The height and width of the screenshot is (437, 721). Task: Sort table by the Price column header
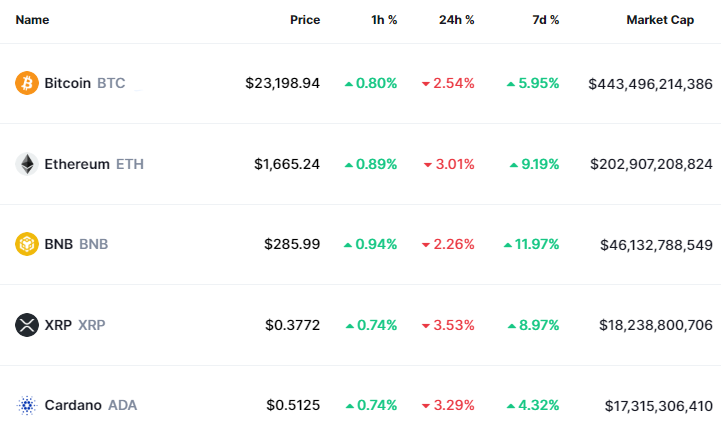[305, 20]
